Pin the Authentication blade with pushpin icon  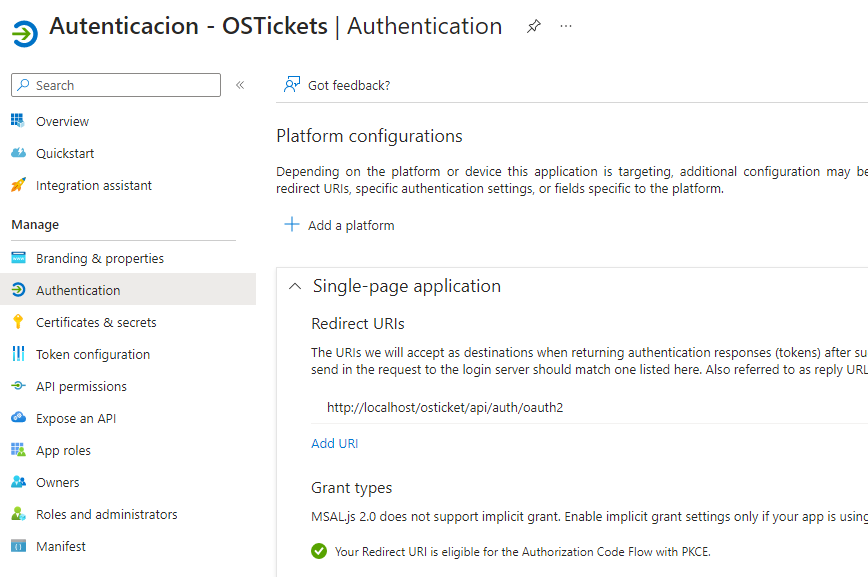tap(534, 26)
